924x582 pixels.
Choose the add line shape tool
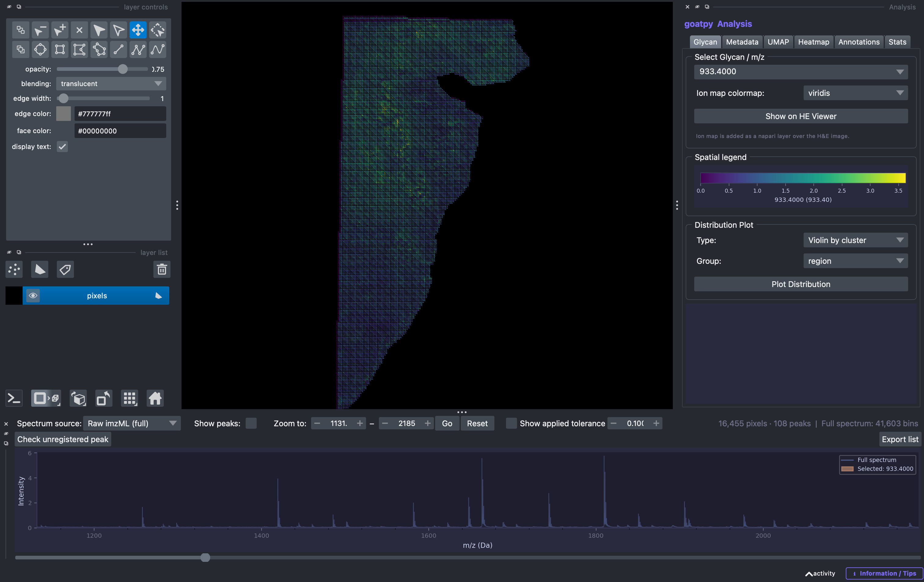(119, 49)
